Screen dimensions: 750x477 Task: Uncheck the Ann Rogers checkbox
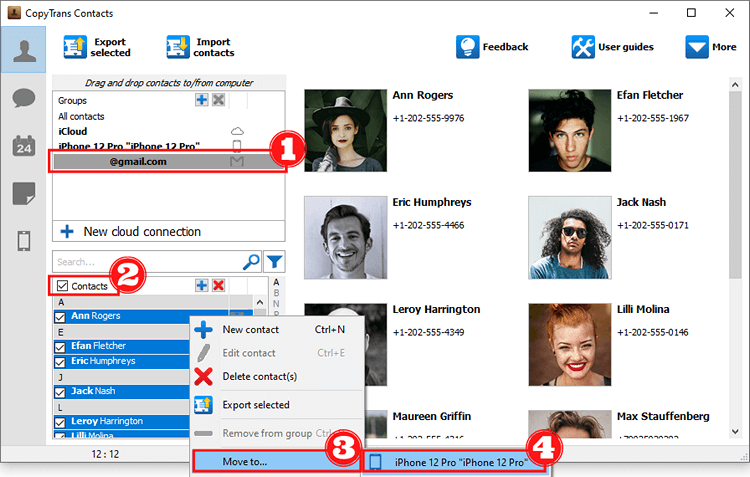click(x=59, y=318)
